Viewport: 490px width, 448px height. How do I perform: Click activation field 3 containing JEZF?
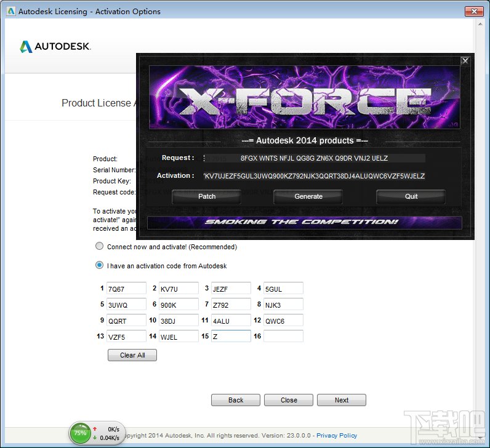coord(231,289)
